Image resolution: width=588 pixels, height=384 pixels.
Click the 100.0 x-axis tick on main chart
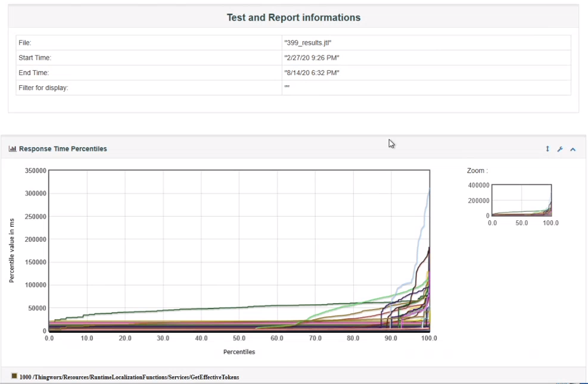[x=429, y=338]
